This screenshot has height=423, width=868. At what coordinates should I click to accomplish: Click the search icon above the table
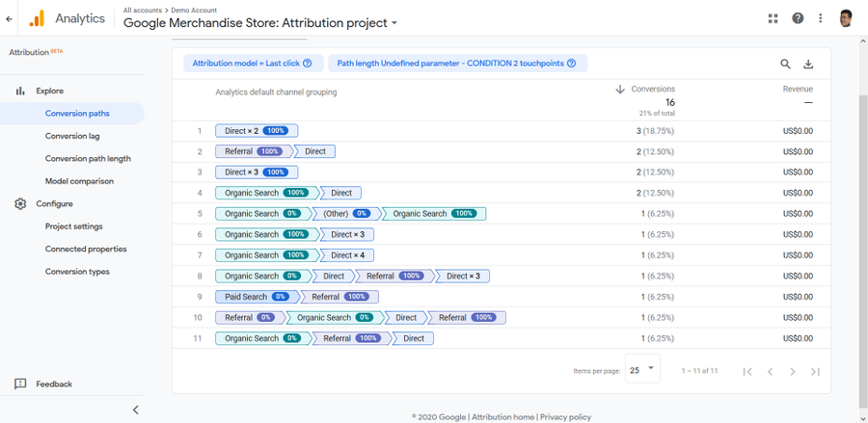click(x=785, y=64)
